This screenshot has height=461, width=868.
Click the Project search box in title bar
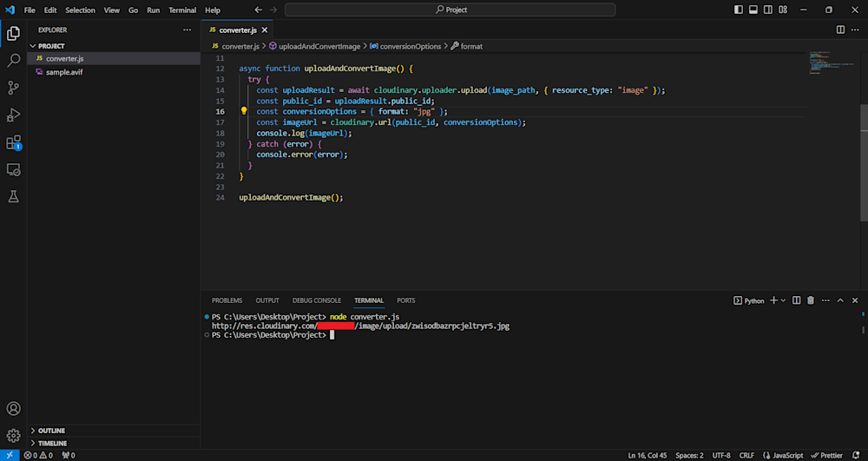450,10
